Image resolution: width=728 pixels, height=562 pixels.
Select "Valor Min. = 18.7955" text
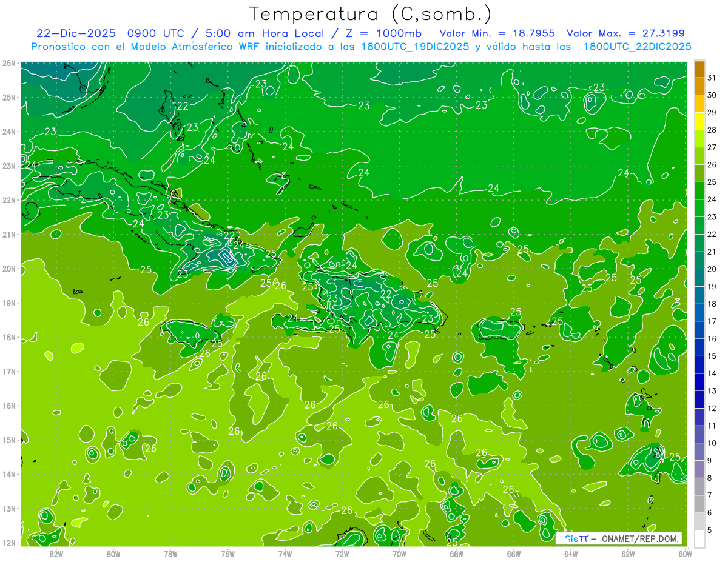tap(497, 33)
